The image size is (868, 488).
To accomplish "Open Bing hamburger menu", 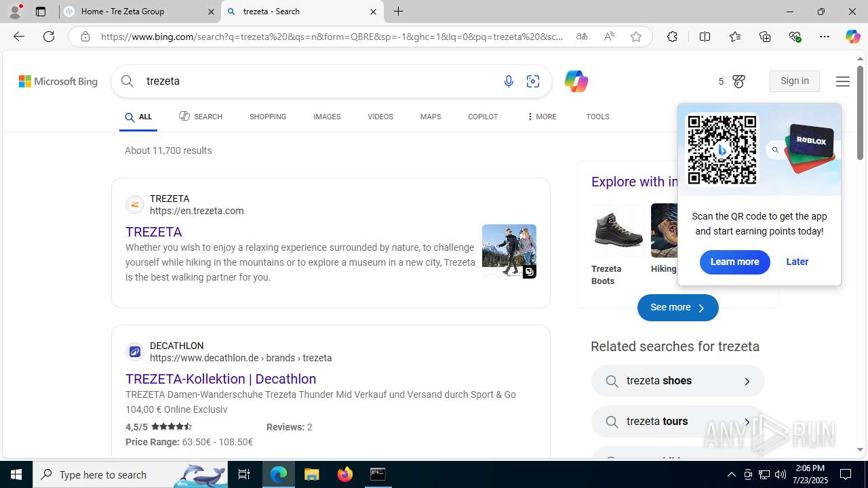I will (x=843, y=81).
